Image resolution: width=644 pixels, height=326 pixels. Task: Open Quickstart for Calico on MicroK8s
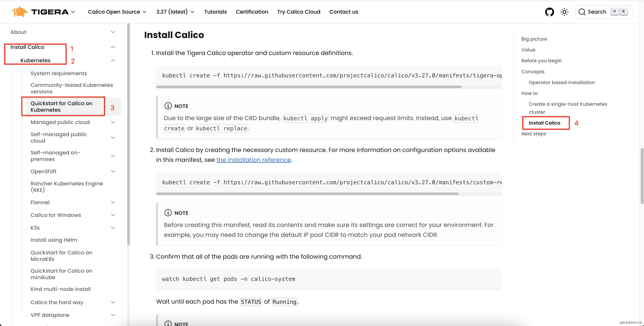tap(61, 256)
